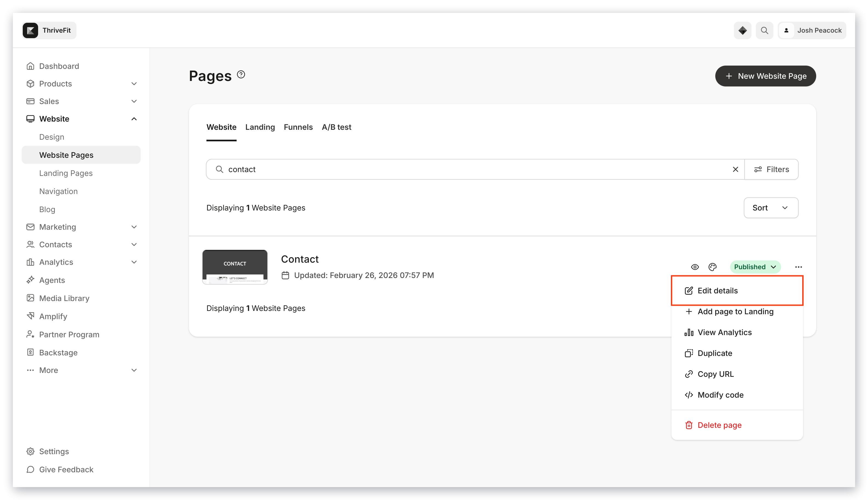This screenshot has height=500, width=868.
Task: Open global search magnifier in header
Action: (764, 30)
